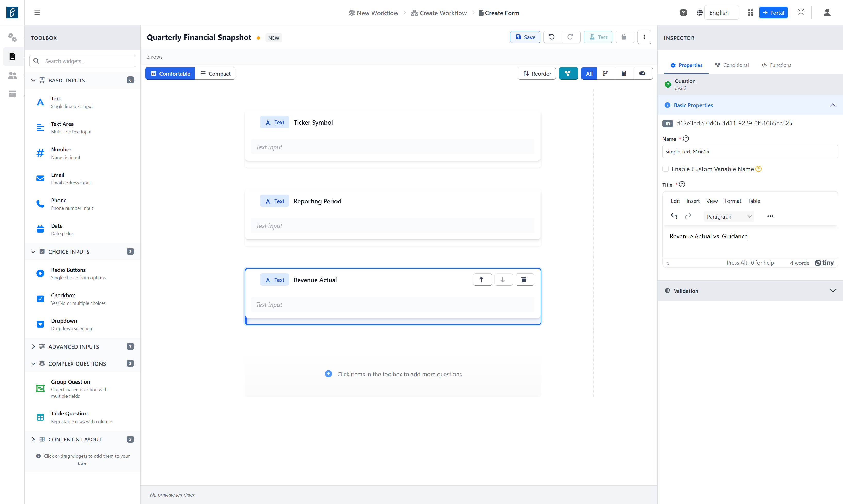Move Revenue Actual question down
This screenshot has height=504, width=843.
pos(503,280)
